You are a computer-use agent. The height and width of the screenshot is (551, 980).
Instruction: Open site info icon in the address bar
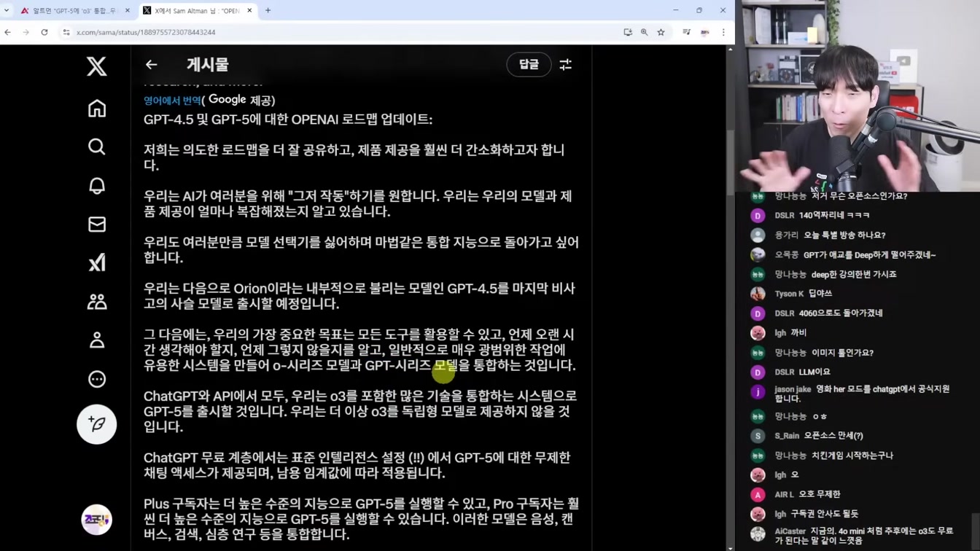66,32
